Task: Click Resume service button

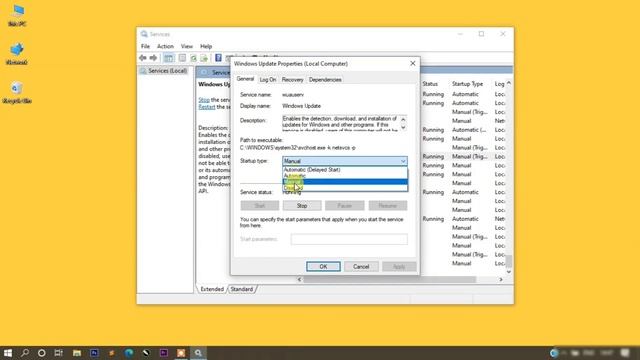Action: (x=388, y=206)
